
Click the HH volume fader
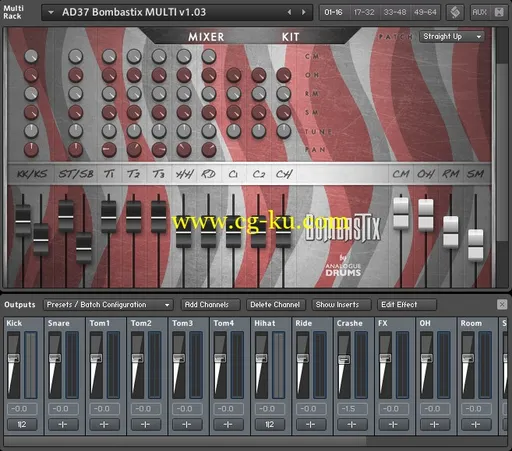(184, 232)
